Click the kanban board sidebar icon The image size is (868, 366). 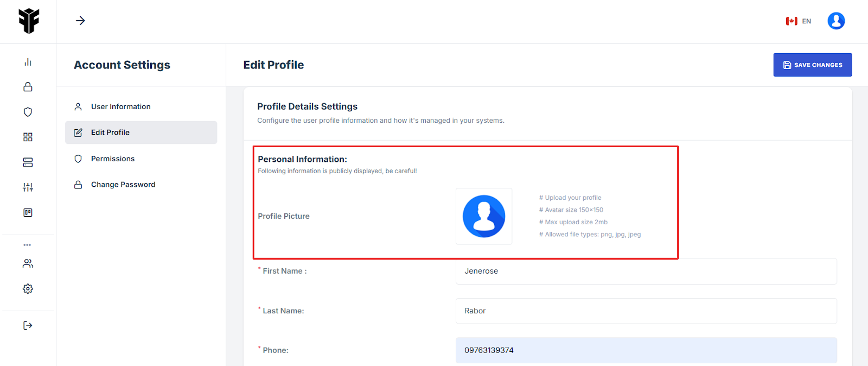click(28, 212)
